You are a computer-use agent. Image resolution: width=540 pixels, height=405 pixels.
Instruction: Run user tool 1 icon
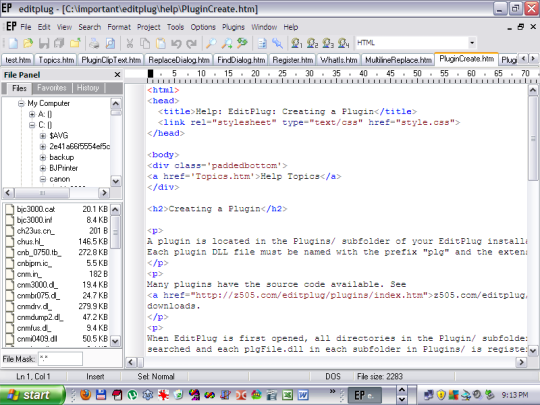(x=296, y=43)
